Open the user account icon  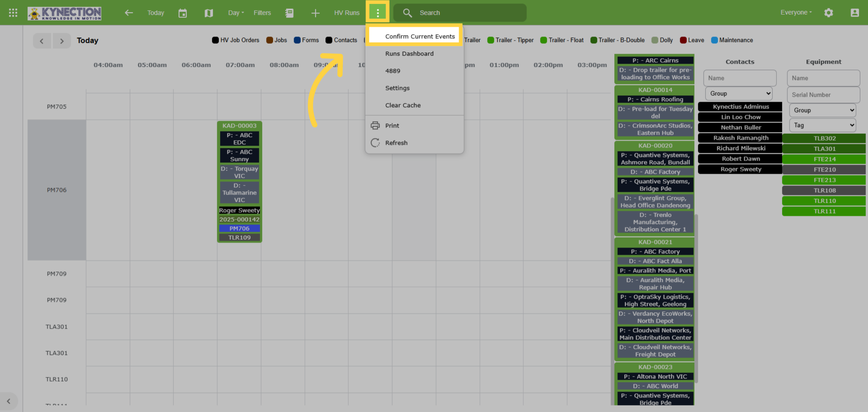point(855,13)
